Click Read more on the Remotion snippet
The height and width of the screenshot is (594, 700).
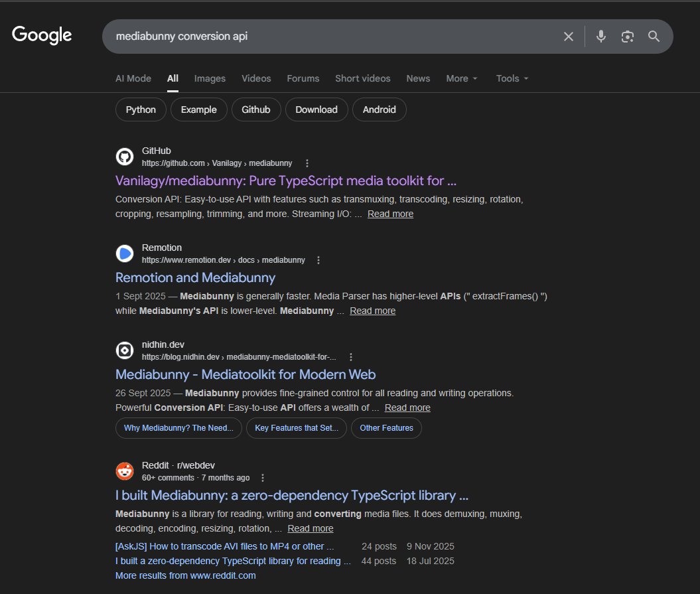372,311
